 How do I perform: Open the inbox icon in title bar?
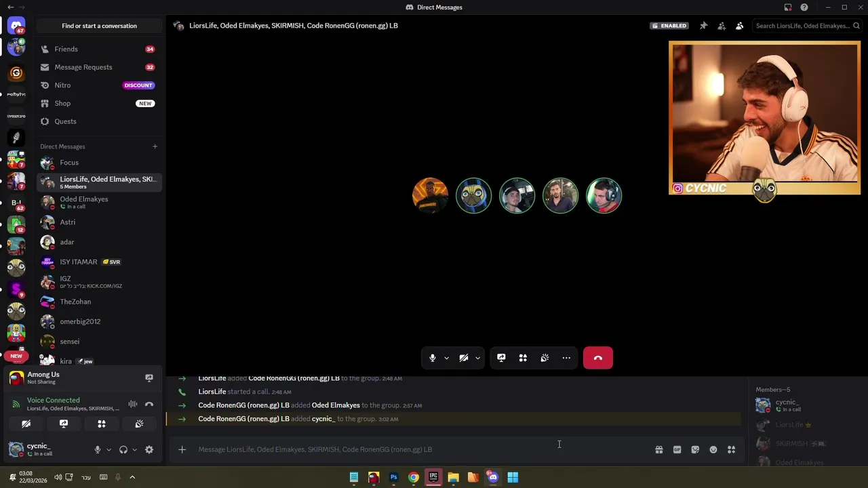[x=787, y=7]
